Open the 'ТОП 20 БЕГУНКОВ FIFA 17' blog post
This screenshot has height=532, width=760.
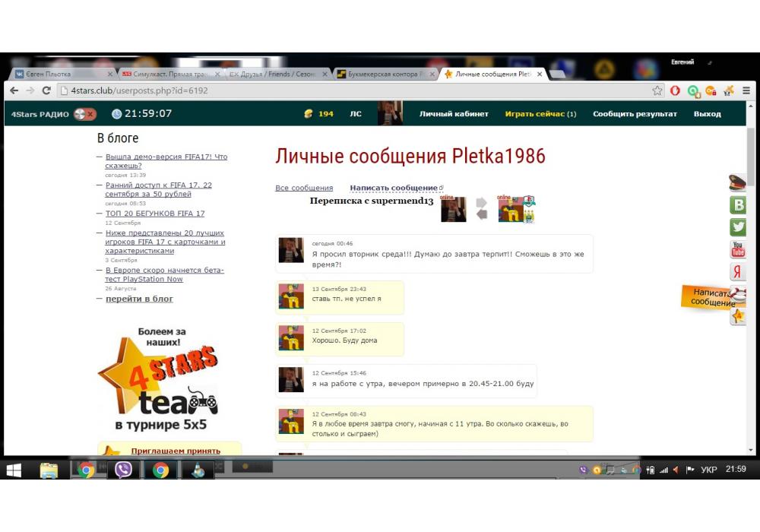155,214
